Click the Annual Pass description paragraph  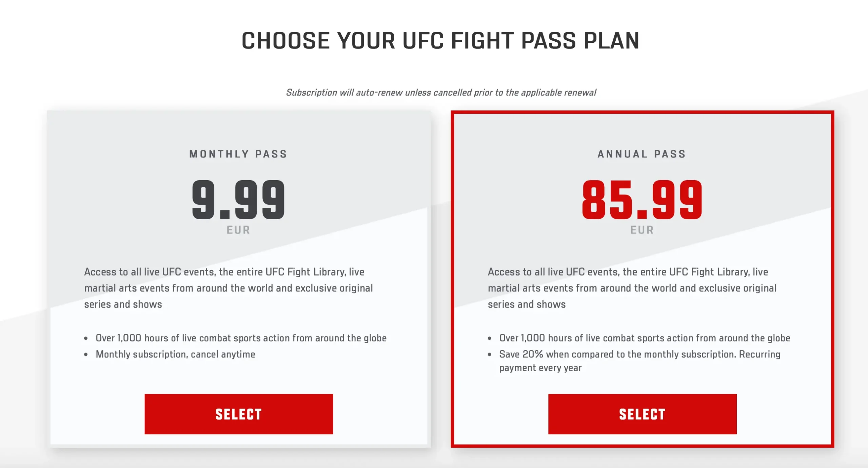point(632,288)
